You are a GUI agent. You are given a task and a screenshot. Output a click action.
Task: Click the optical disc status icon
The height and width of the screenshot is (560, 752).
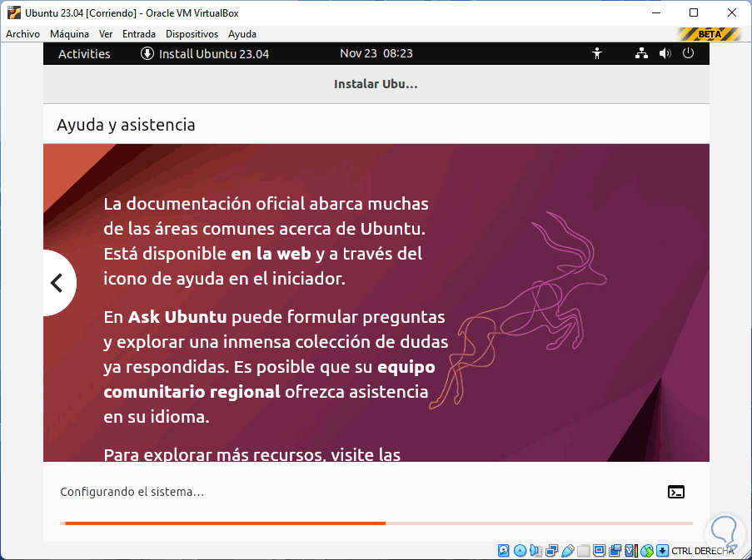[x=520, y=550]
